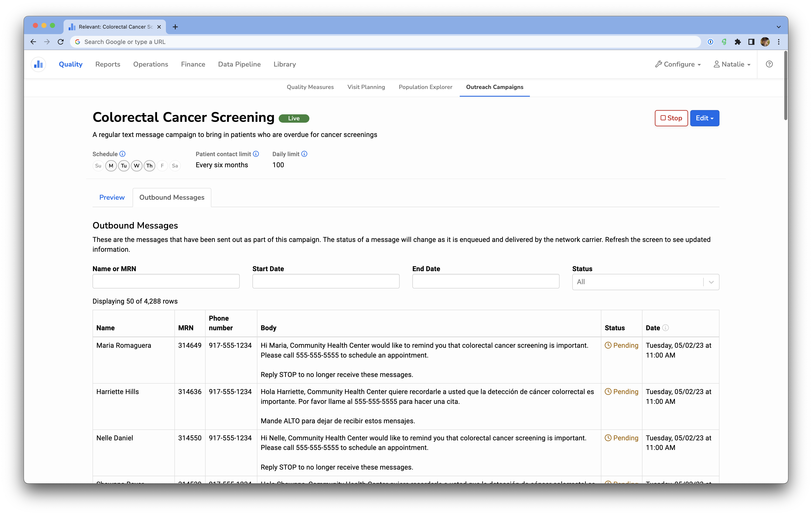Open the Configure dropdown menu
Viewport: 812px width, 515px height.
tap(678, 64)
